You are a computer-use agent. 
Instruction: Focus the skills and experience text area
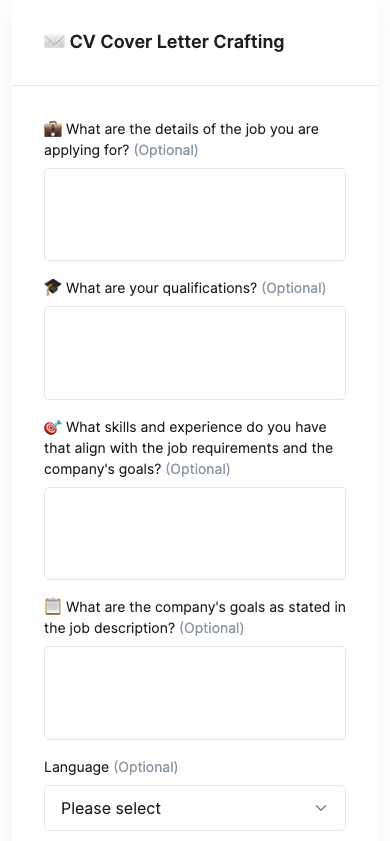pyautogui.click(x=195, y=533)
